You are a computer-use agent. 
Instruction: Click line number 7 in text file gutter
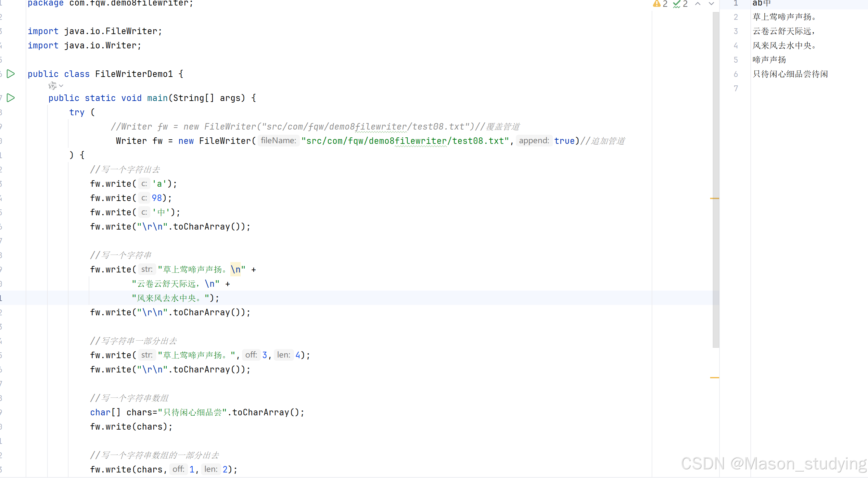tap(736, 88)
